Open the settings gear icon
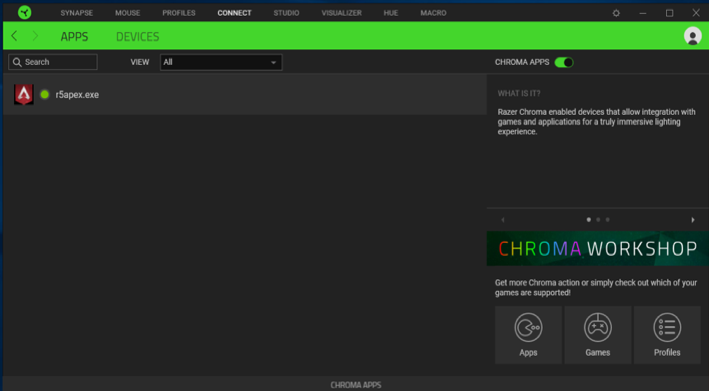Viewport: 709px width, 391px height. [x=616, y=13]
